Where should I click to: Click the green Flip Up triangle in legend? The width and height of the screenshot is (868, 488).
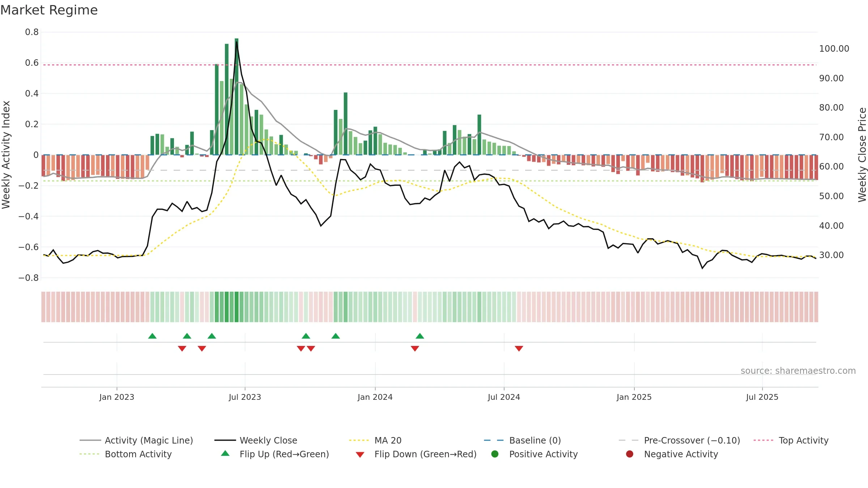pos(225,453)
